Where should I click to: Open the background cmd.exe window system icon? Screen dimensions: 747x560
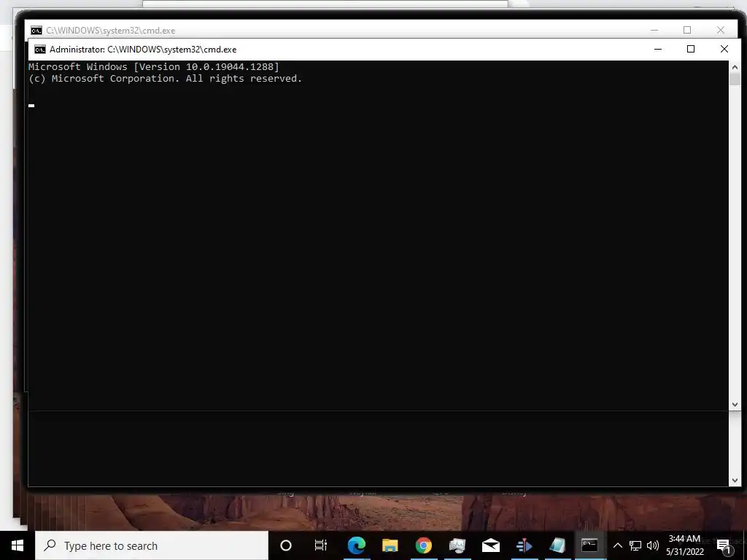[36, 31]
